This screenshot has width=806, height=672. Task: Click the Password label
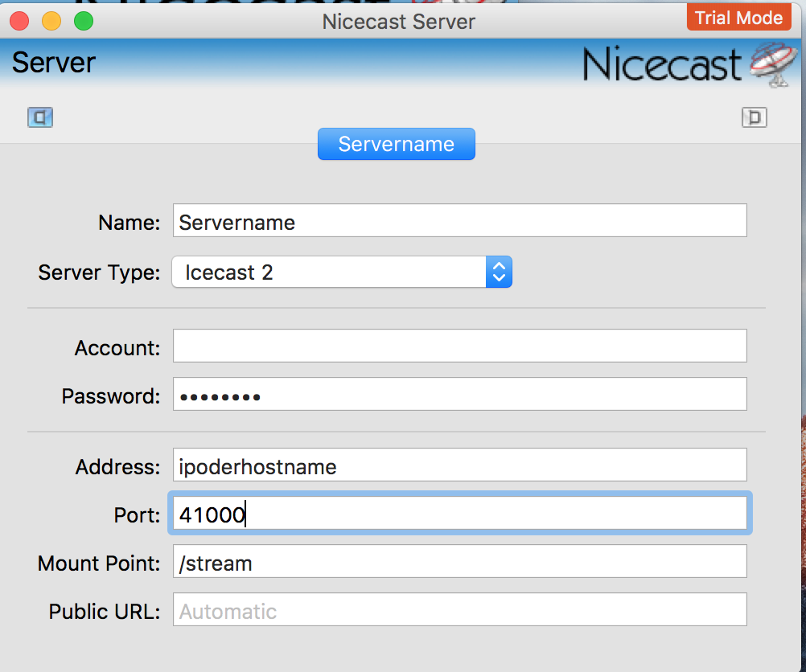point(111,396)
